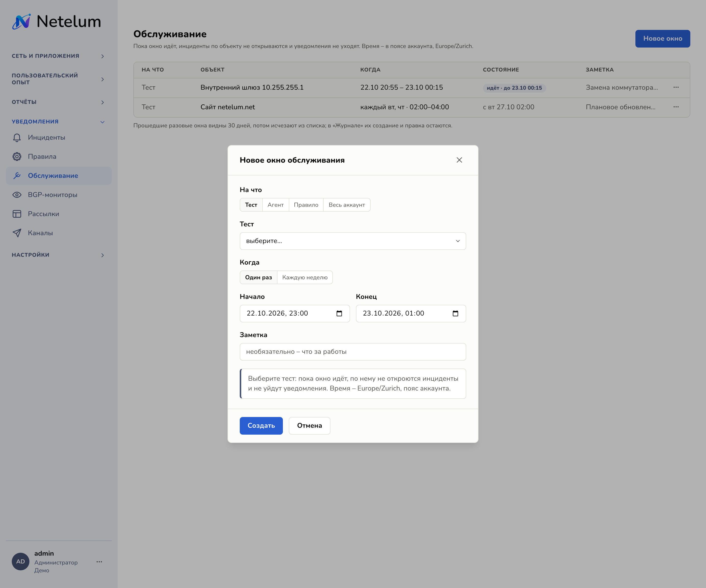
Task: Open calendar picker for Конец field
Action: [455, 314]
